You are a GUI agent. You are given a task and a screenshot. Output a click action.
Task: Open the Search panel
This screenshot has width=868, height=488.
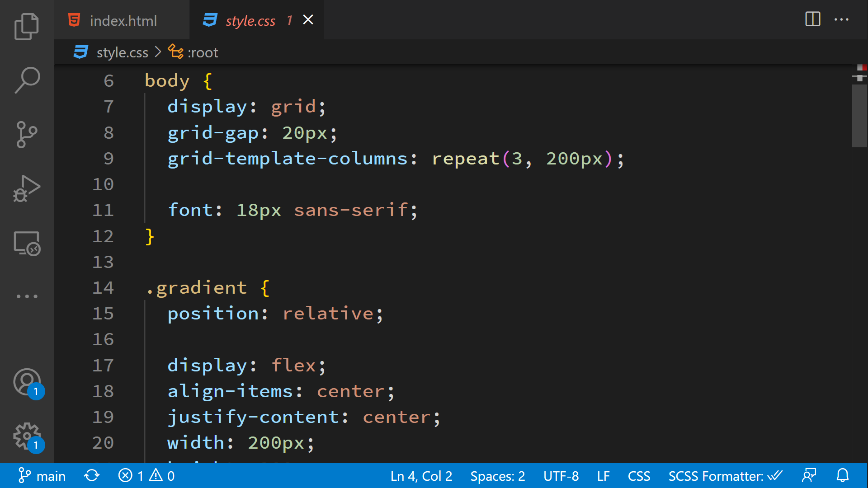(27, 80)
